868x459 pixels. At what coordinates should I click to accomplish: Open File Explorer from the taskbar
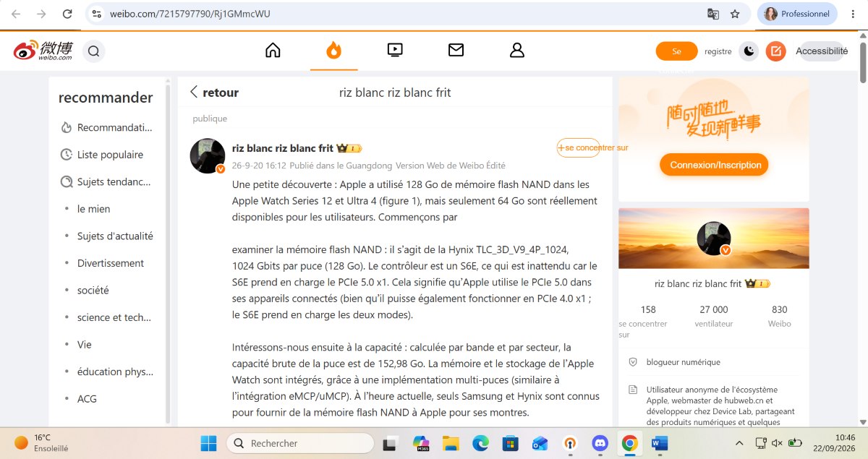451,442
